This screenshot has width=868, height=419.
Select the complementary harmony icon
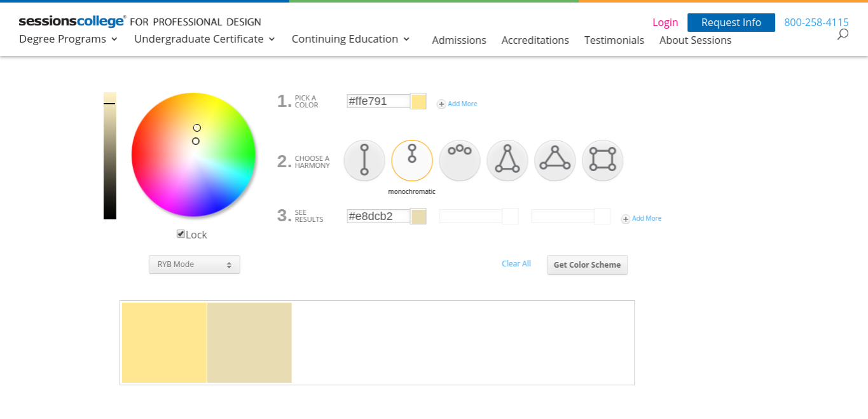point(364,160)
